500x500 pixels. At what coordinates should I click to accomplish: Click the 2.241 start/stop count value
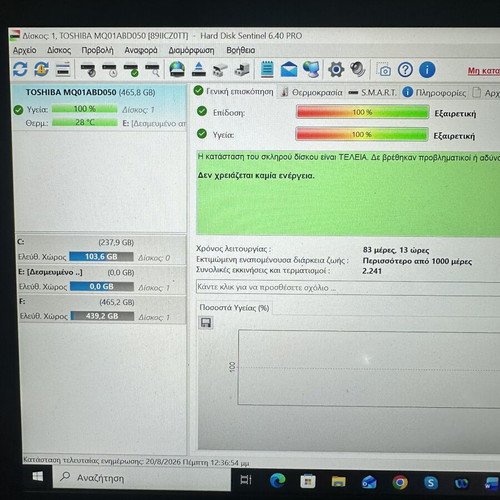coord(372,271)
